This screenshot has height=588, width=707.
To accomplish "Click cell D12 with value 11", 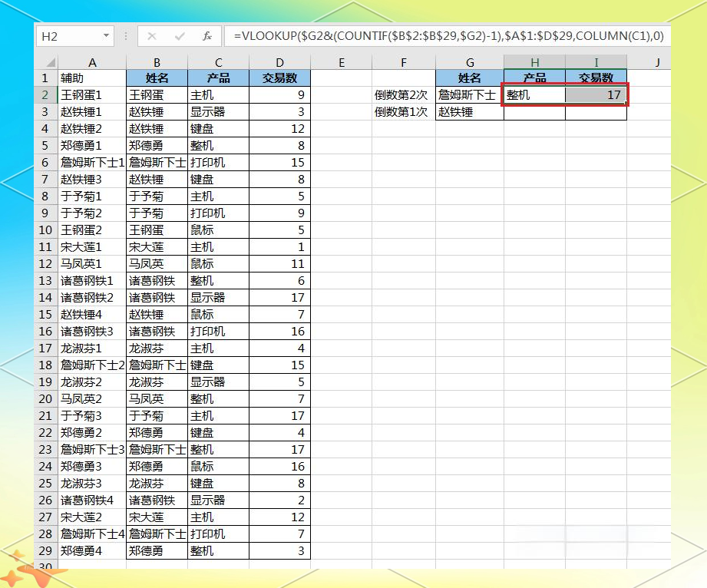I will pyautogui.click(x=279, y=264).
